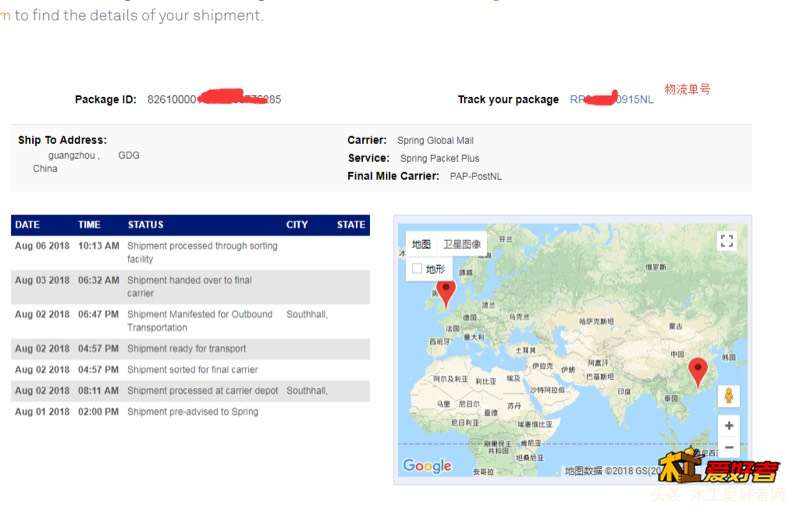Select the Shipment pre-advised to Spring row
The height and width of the screenshot is (512, 800).
[190, 412]
